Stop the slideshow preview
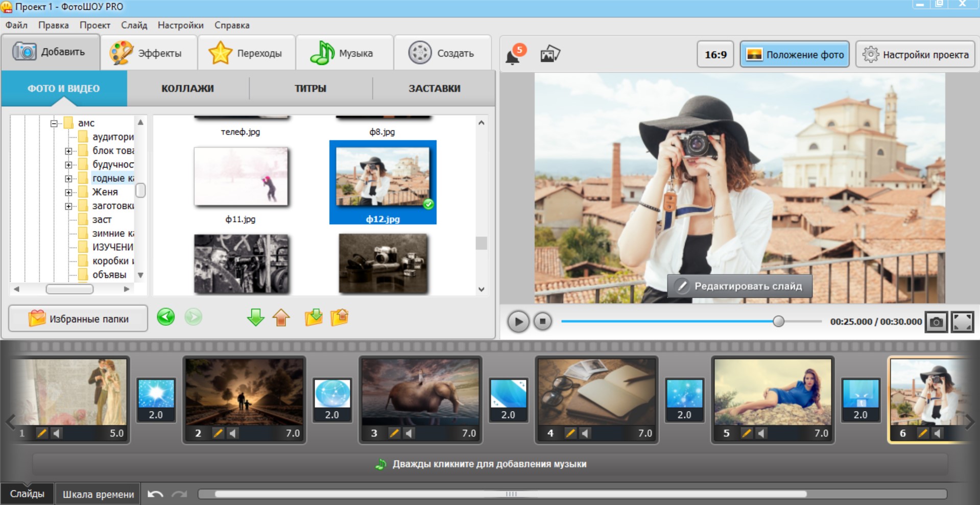 point(543,321)
